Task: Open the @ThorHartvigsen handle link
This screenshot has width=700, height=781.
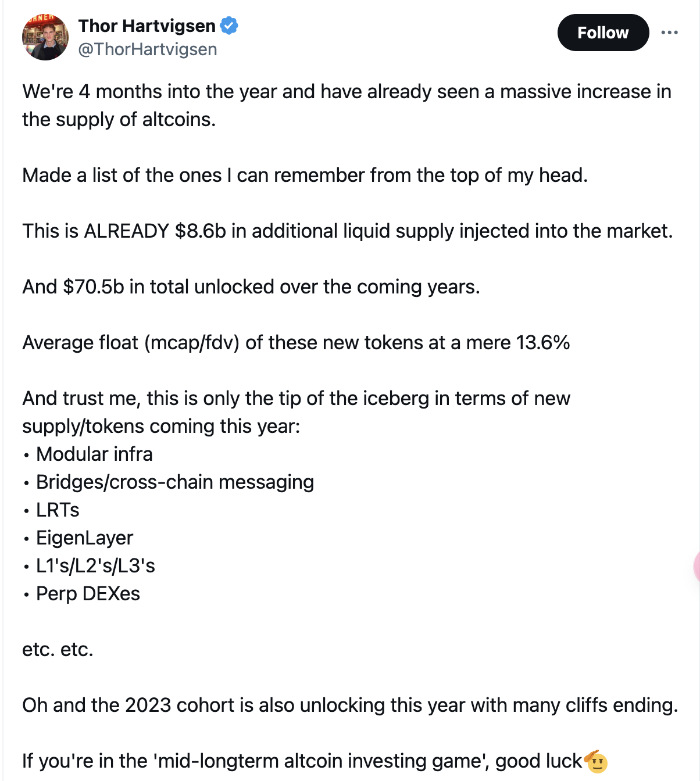Action: point(148,49)
